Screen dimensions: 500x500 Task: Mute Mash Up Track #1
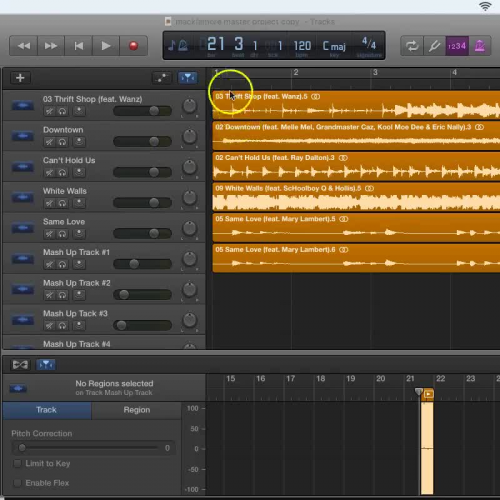coord(49,264)
